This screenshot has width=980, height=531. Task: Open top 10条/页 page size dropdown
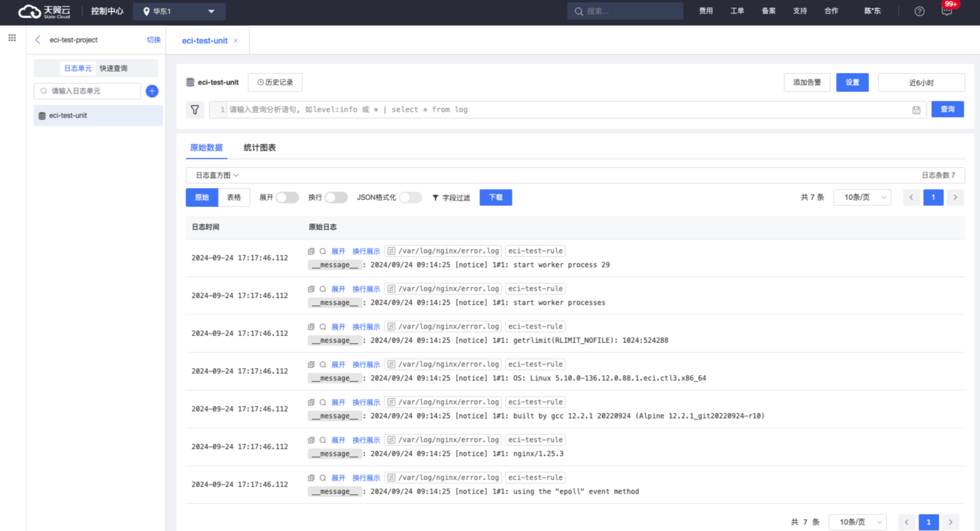(862, 197)
